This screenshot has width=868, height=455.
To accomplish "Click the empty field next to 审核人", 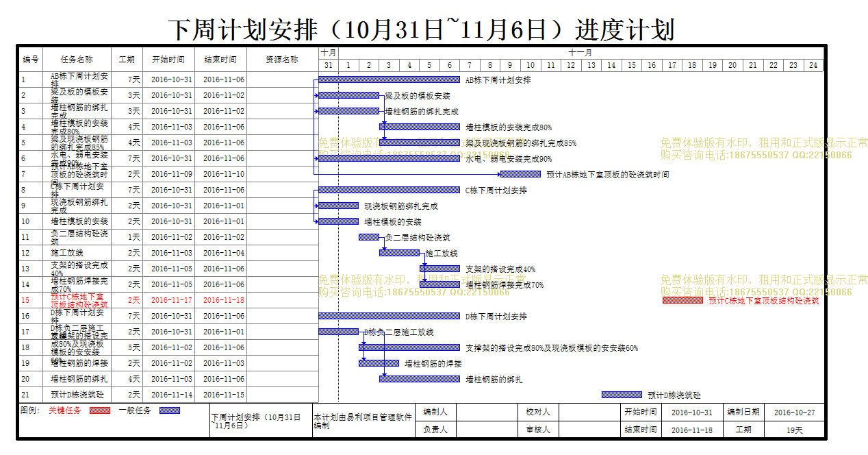I will [x=589, y=430].
